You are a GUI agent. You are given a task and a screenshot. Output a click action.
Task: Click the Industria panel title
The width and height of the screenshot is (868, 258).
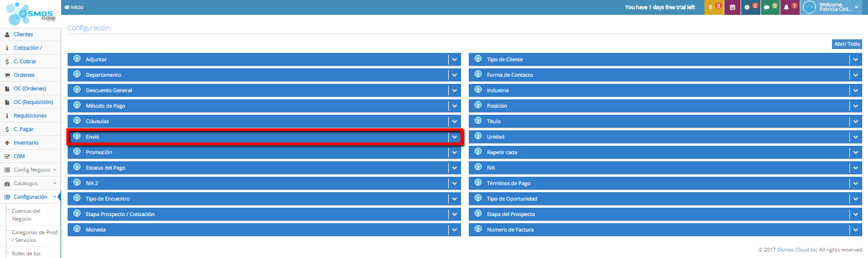pyautogui.click(x=498, y=90)
